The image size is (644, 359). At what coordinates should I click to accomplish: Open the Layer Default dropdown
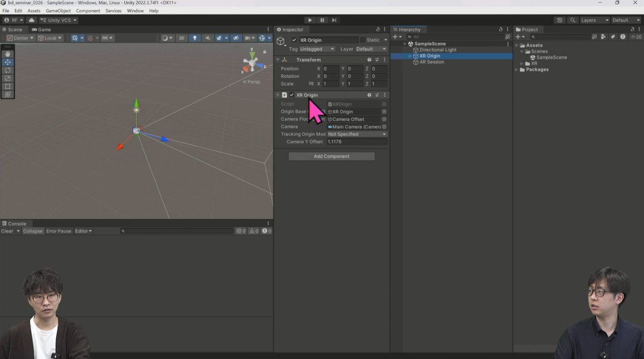371,49
